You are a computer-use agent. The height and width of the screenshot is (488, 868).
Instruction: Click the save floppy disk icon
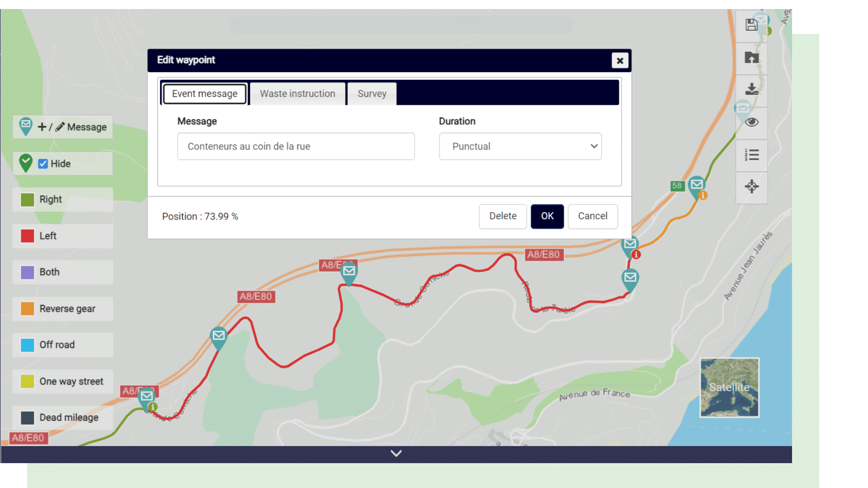751,25
